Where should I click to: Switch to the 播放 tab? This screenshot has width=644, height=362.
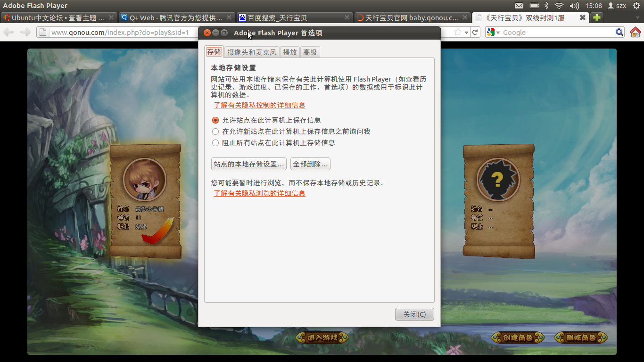tap(290, 52)
